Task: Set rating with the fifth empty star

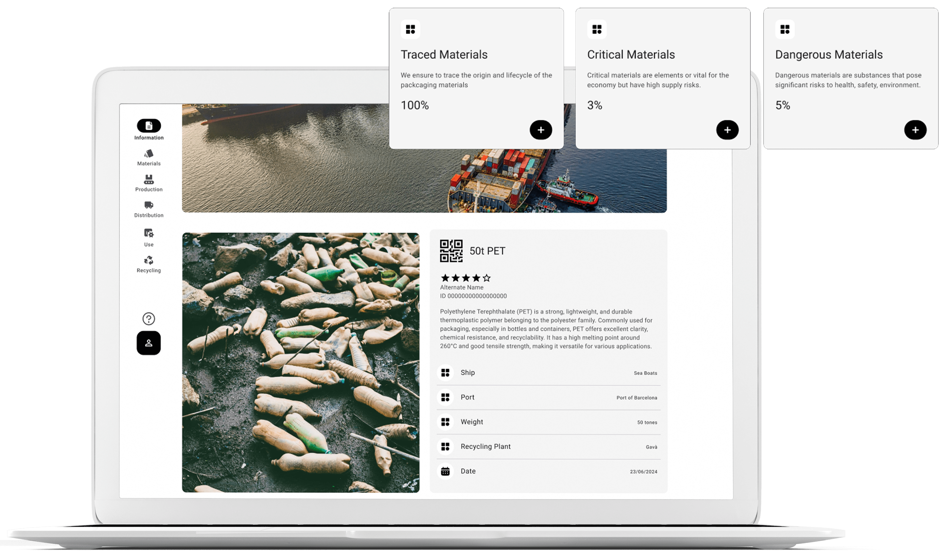Action: click(x=487, y=278)
